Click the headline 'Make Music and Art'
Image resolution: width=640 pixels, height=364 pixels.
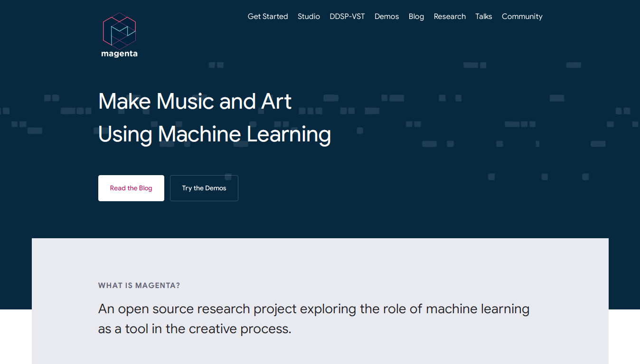point(195,101)
